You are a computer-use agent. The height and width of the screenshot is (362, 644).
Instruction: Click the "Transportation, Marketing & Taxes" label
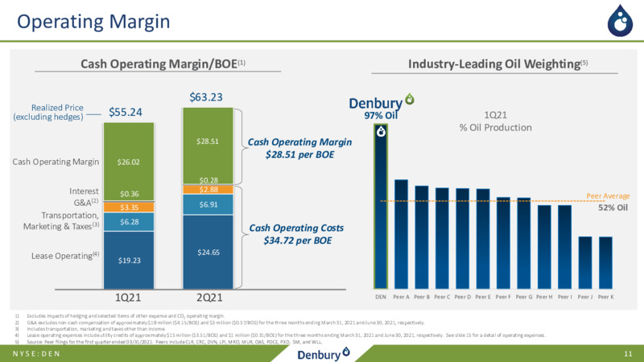pos(61,220)
